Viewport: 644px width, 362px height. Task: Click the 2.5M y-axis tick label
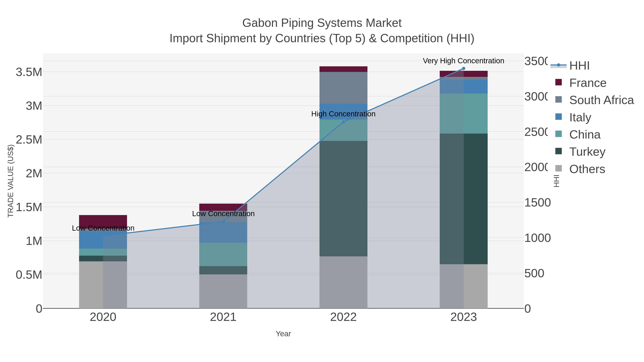coord(29,140)
